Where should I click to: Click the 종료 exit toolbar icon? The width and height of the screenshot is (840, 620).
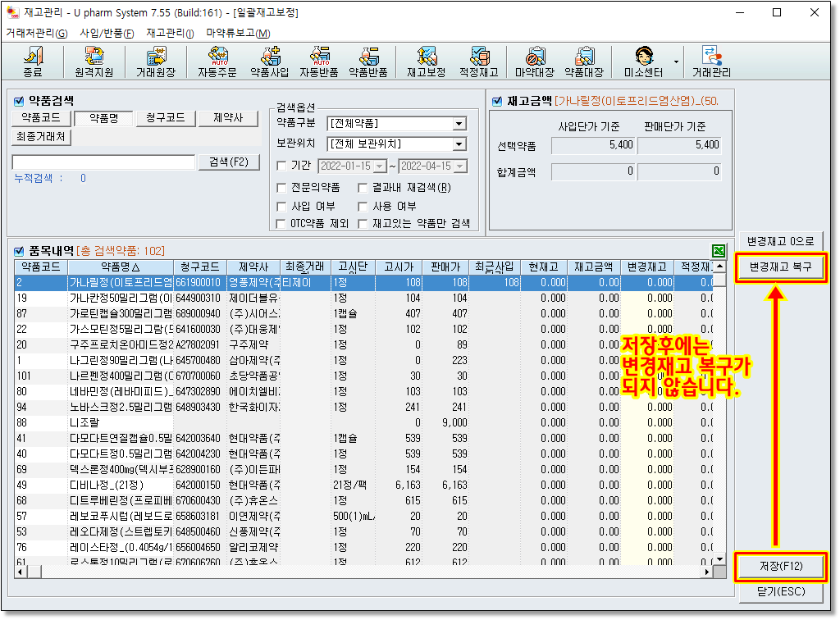(33, 62)
